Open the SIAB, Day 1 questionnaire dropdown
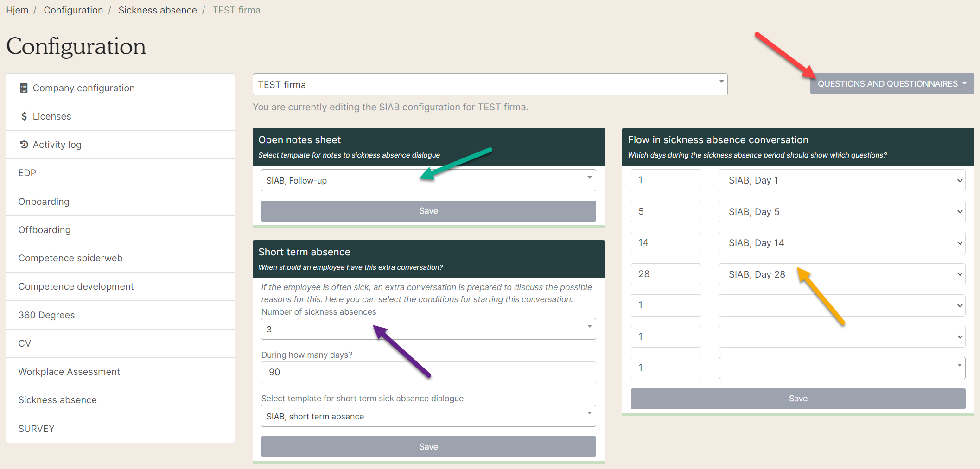The image size is (980, 469). point(841,180)
